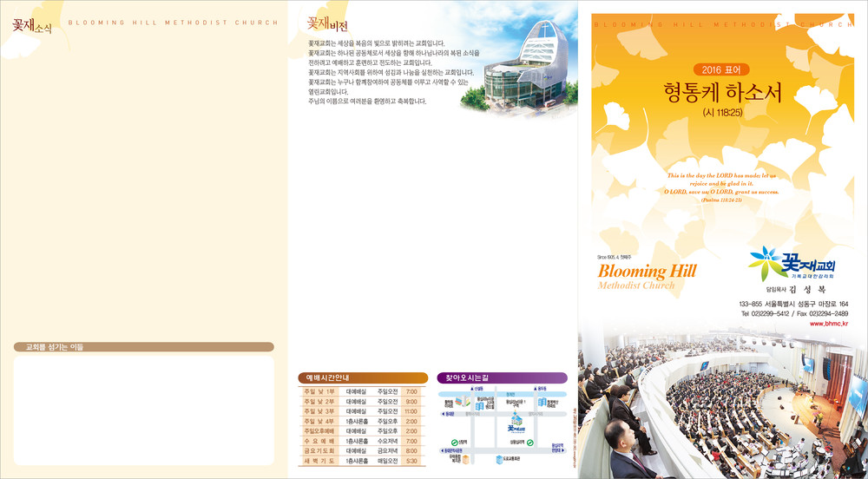
Task: Click the 교회를 섬기는 이들 header bar
Action: (x=143, y=347)
